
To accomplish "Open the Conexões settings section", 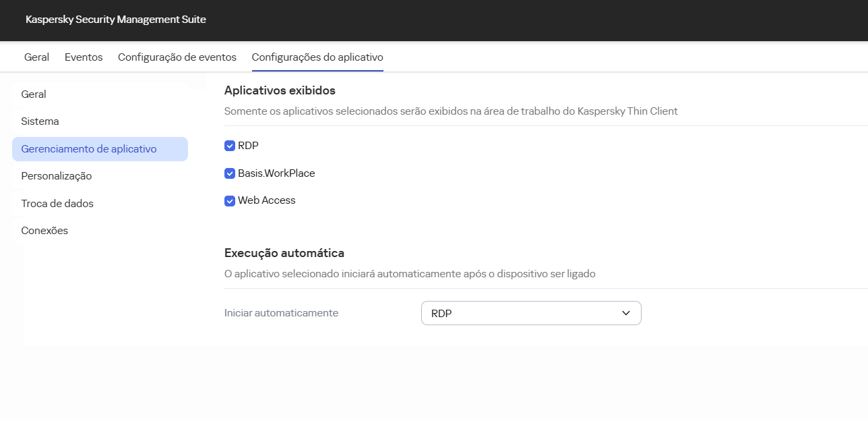I will pos(44,230).
